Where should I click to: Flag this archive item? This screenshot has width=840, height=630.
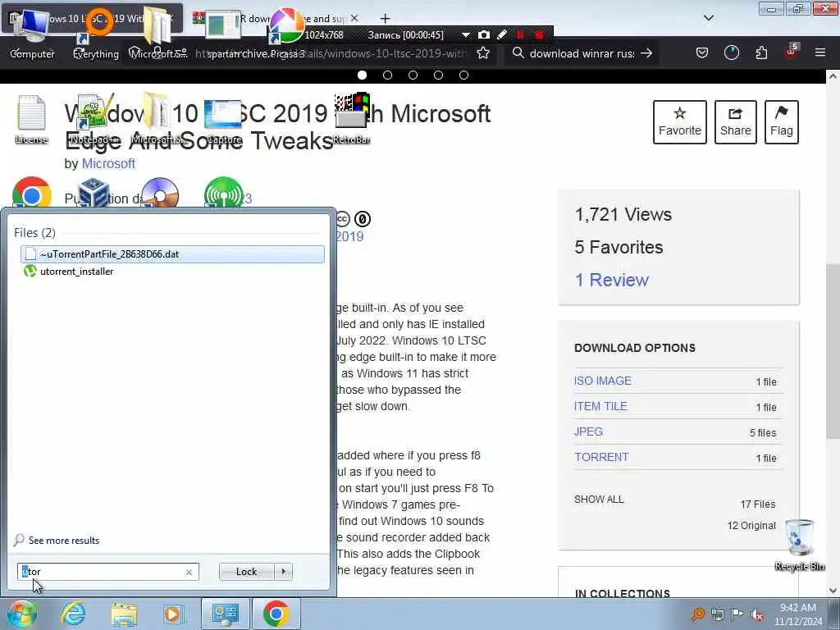point(782,122)
